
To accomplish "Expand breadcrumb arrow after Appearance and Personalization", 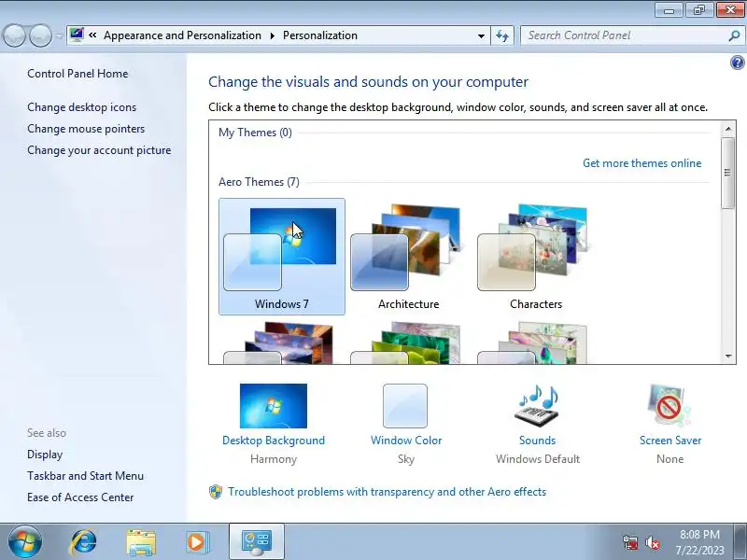I will coord(272,35).
